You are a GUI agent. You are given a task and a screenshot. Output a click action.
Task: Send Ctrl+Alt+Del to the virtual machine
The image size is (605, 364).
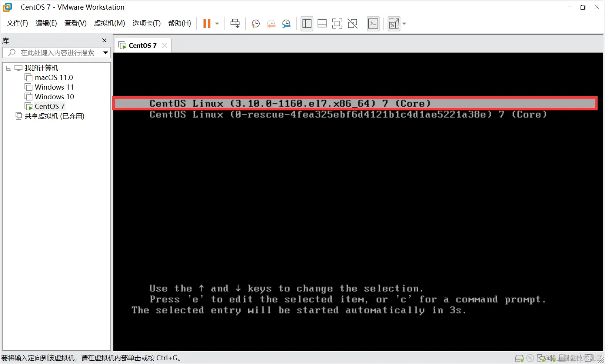pos(235,24)
